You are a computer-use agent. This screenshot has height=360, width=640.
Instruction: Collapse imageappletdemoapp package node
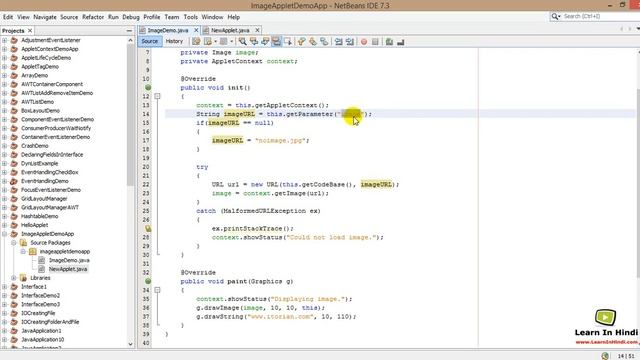(23, 251)
